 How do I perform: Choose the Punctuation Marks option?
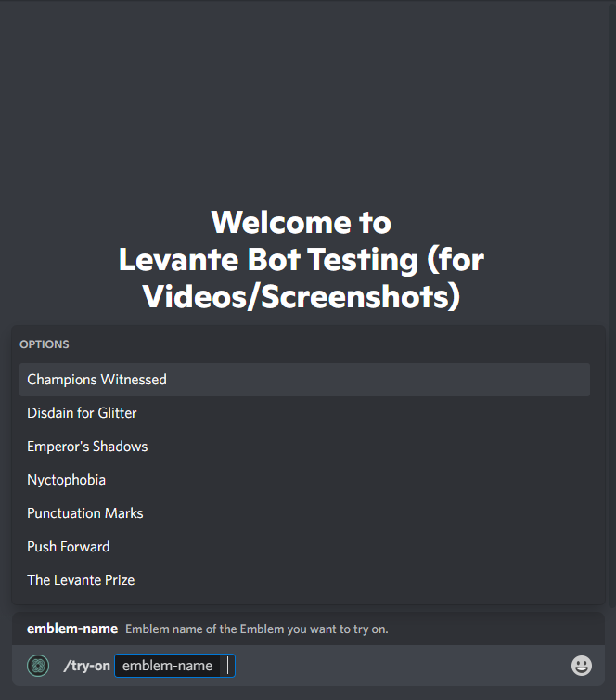304,513
